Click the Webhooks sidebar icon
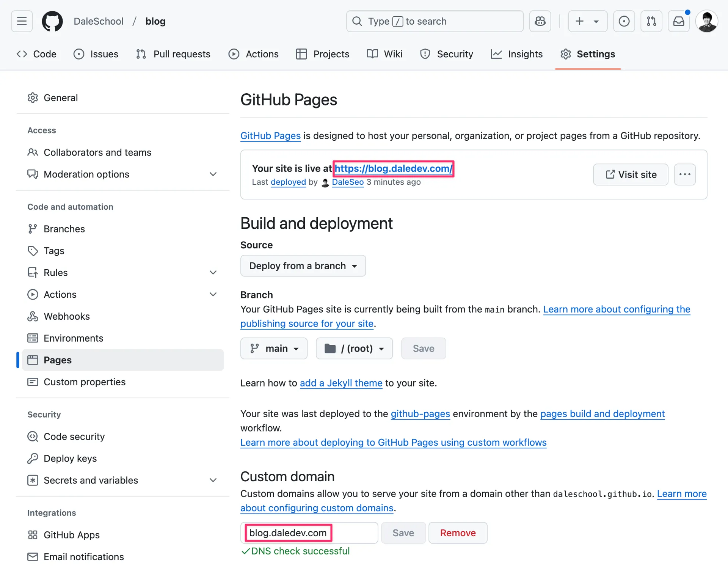Viewport: 728px width, 567px height. click(33, 316)
